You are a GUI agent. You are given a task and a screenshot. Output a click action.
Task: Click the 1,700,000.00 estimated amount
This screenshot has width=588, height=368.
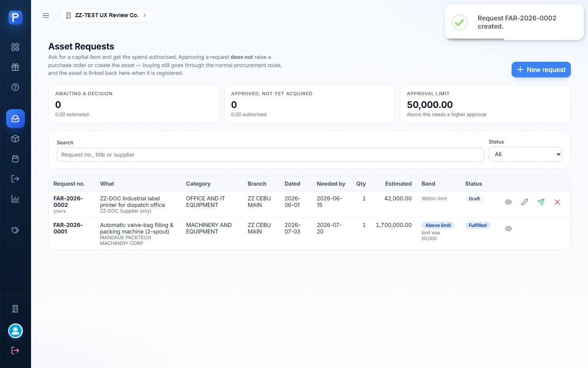click(x=394, y=225)
